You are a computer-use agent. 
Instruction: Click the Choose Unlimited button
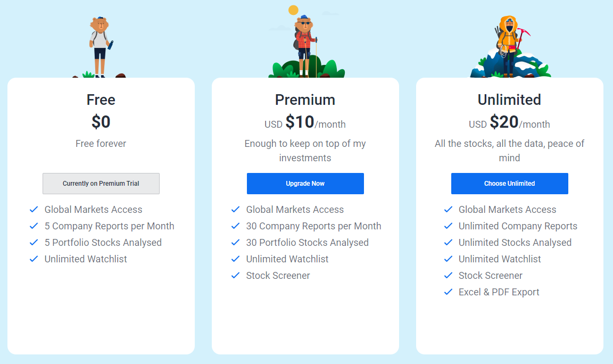pyautogui.click(x=509, y=184)
